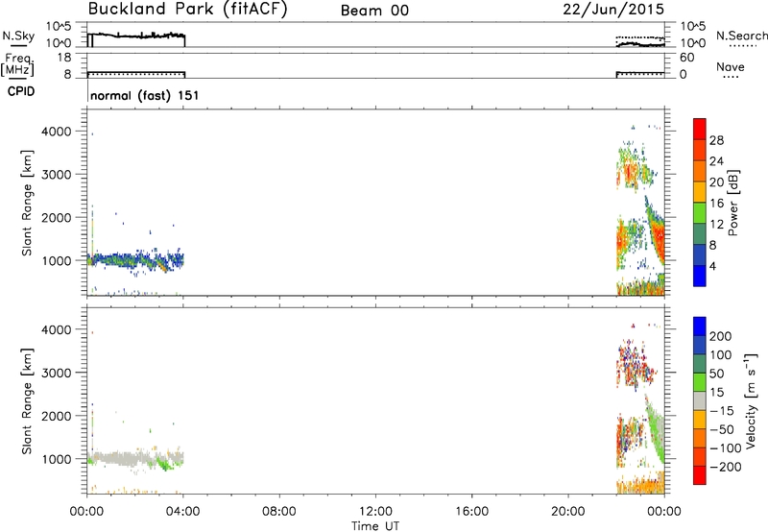Click the Nave legend label
This screenshot has height=532, width=768.
click(731, 67)
